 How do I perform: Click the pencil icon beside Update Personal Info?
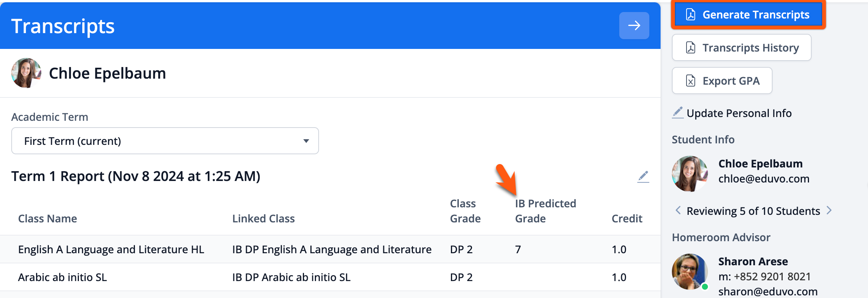point(677,113)
